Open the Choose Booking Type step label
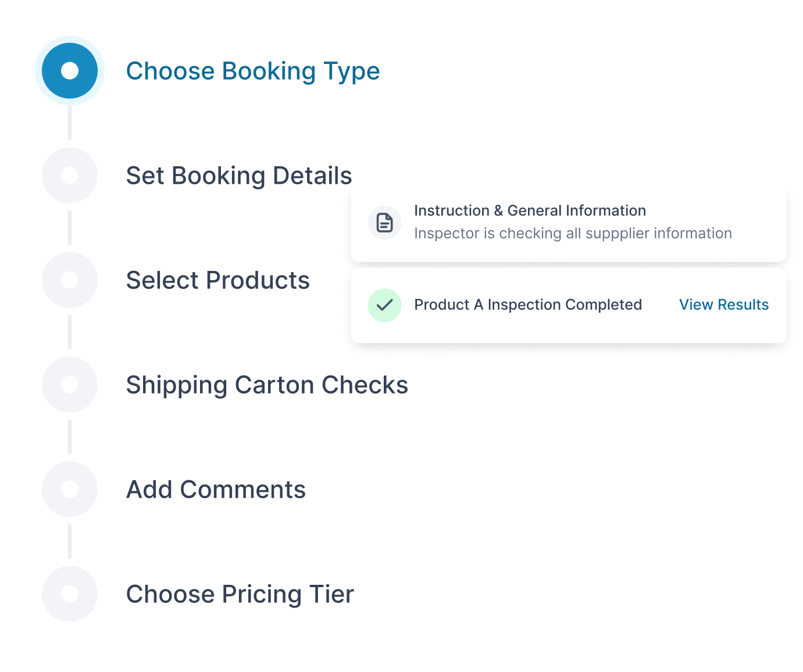The width and height of the screenshot is (803, 672). pyautogui.click(x=252, y=72)
